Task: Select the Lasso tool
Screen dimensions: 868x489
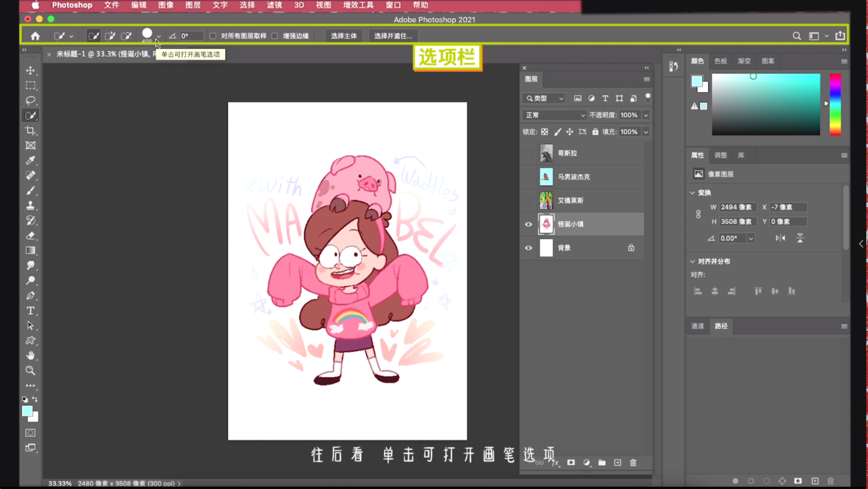Action: [x=30, y=100]
